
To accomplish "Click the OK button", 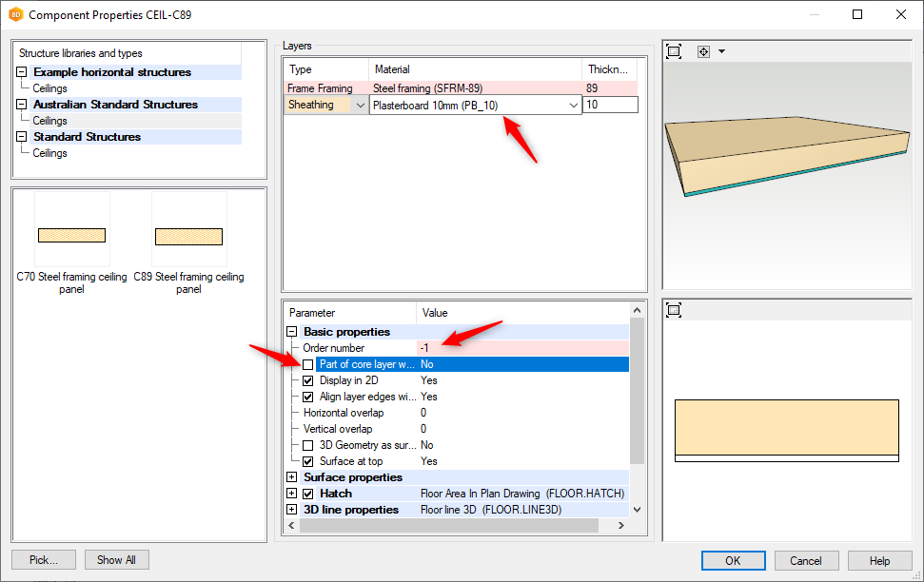I will pos(733,560).
